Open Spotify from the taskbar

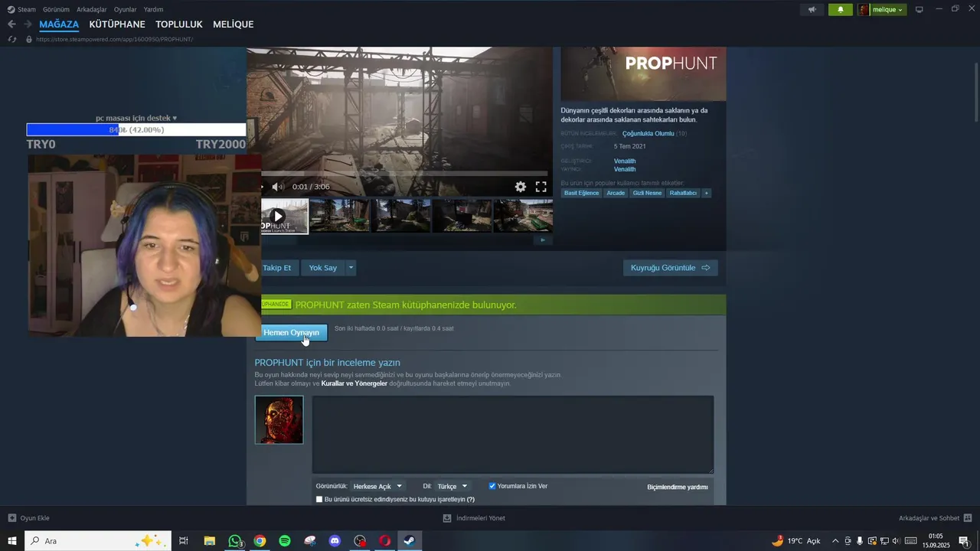tap(285, 541)
